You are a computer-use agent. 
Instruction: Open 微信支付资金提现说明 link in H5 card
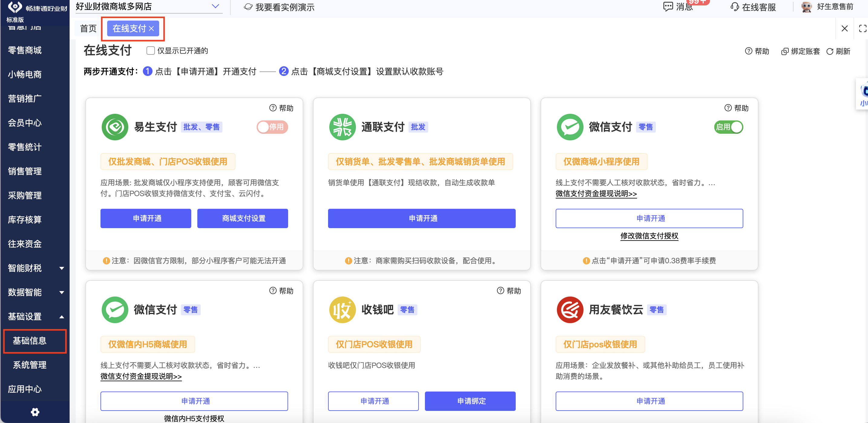pyautogui.click(x=141, y=376)
